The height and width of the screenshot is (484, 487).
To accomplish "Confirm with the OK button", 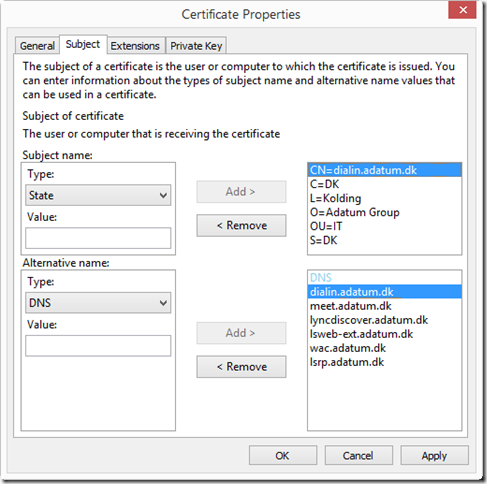I will tap(283, 455).
